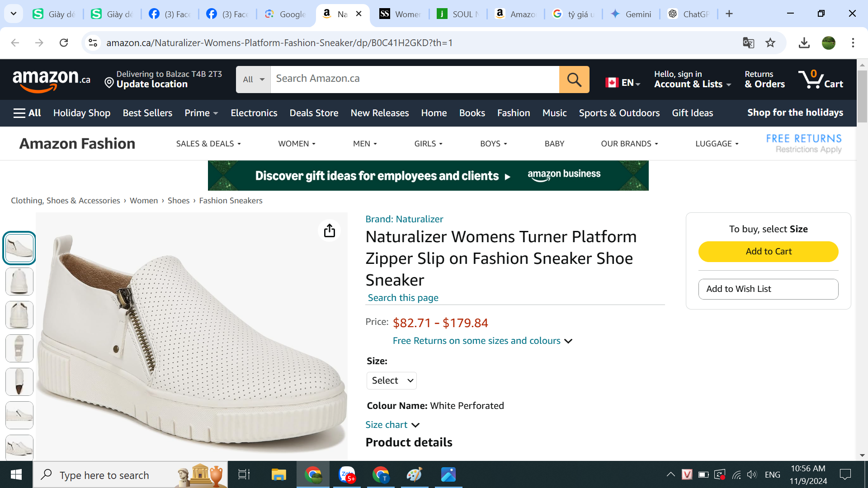Screen dimensions: 868x488
Task: Click the orange search magnifier button
Action: pos(574,80)
